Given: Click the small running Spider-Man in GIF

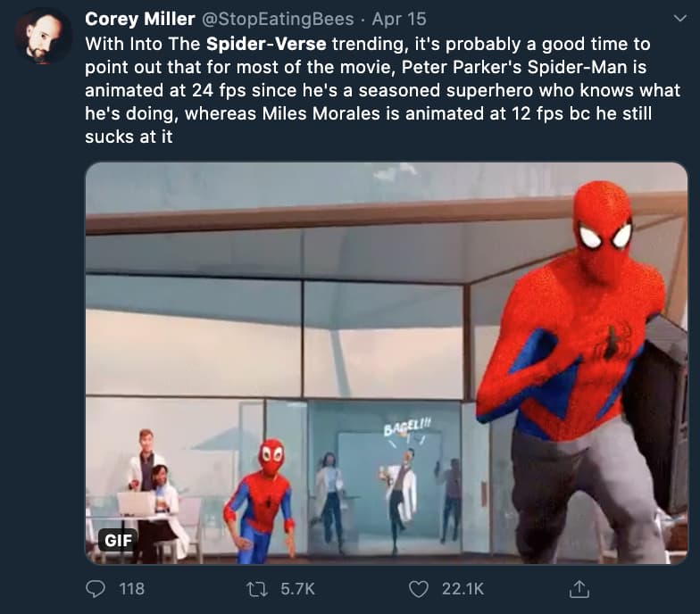Looking at the screenshot, I should point(265,502).
